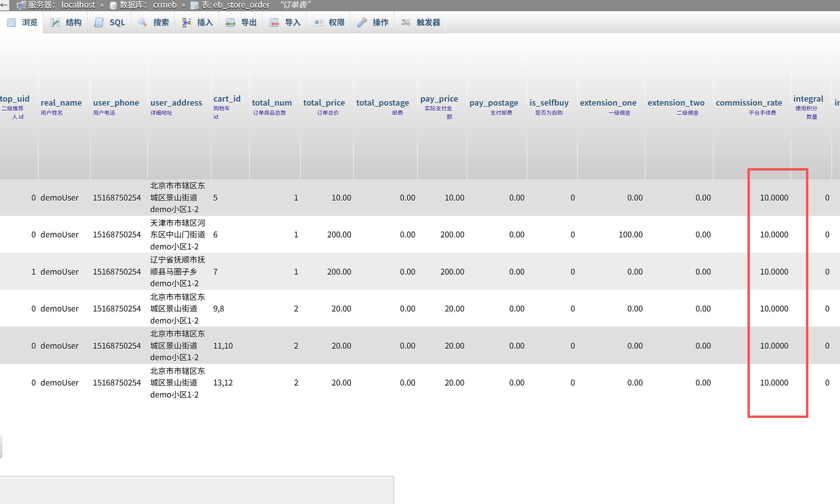Sort by pay_price column header
The height and width of the screenshot is (504, 840).
439,99
